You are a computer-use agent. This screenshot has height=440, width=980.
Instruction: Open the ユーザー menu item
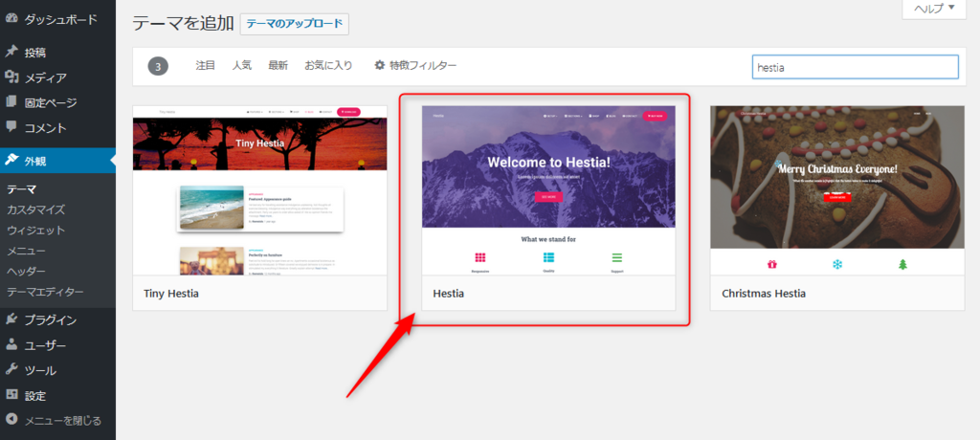[x=57, y=345]
